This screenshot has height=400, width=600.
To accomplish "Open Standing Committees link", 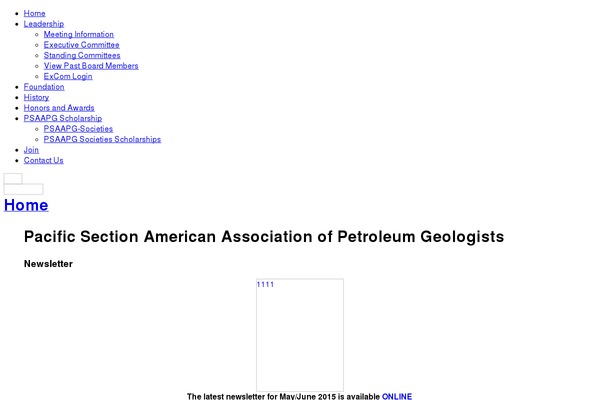I will click(82, 56).
